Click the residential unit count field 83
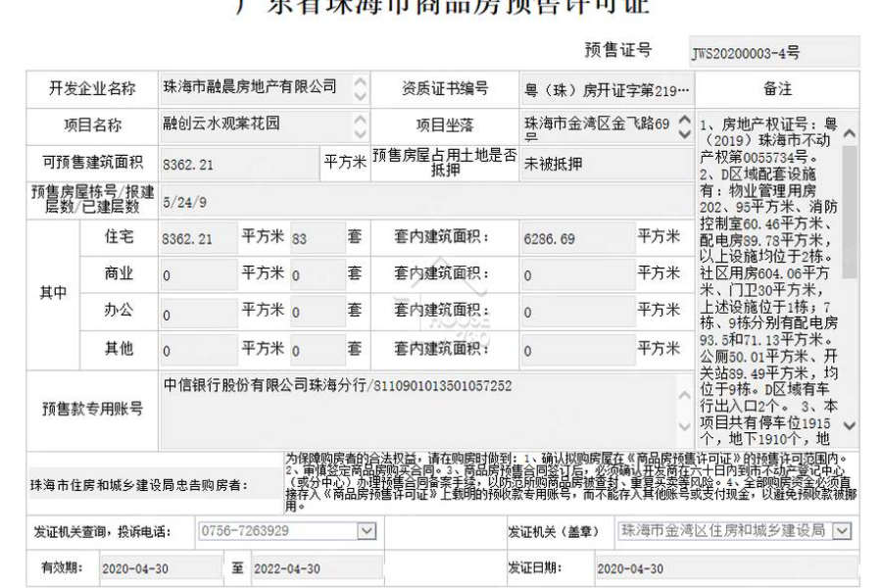 click(x=318, y=238)
